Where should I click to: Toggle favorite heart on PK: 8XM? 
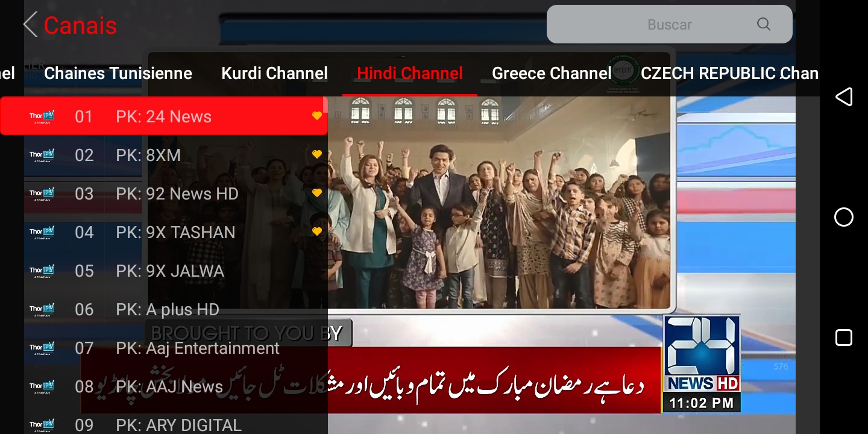317,154
